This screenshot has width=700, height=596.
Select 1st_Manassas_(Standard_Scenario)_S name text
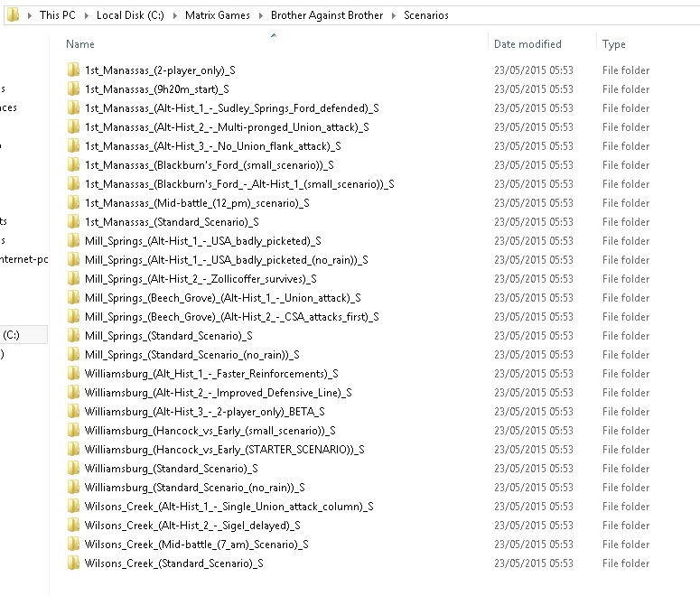[x=172, y=222]
